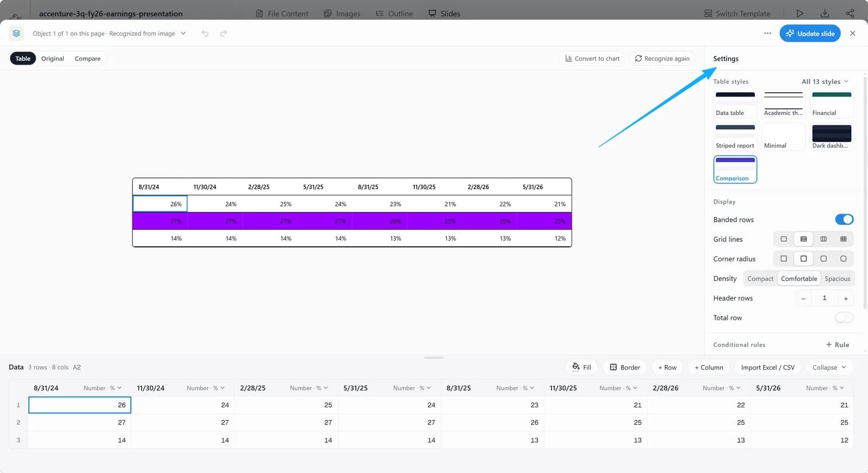Apply the Dark dashboard table style

coord(832,137)
